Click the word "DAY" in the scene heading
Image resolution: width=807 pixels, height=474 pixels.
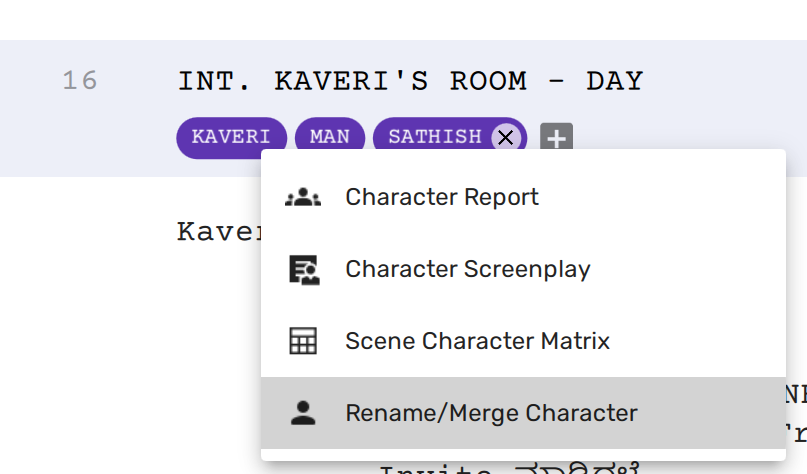(614, 81)
